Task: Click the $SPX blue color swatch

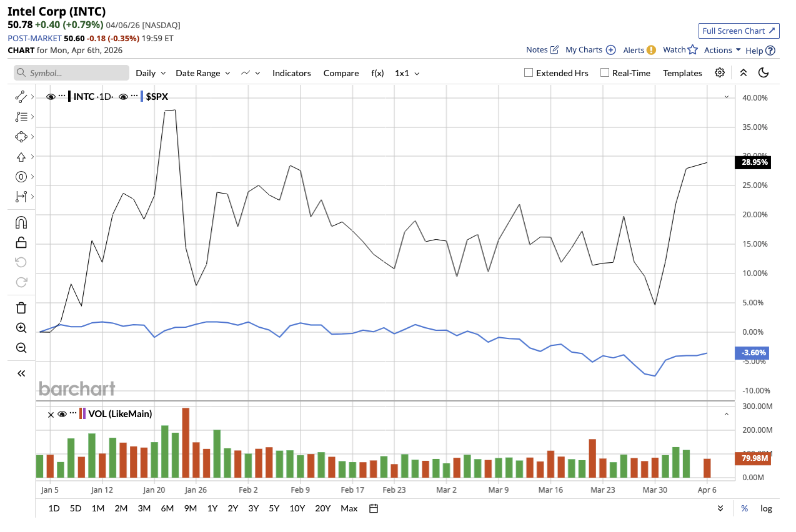Action: click(x=142, y=97)
